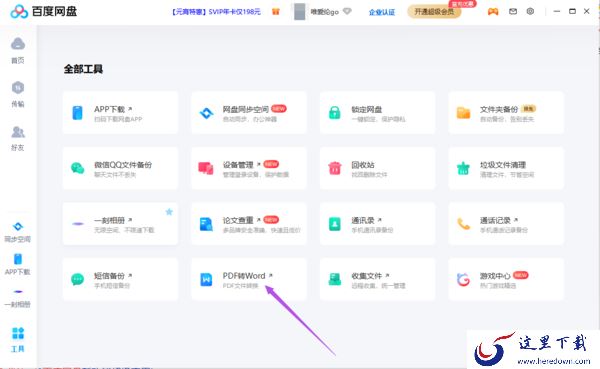
Task: Open the 垃圾文件清理 cleanup card
Action: (506, 168)
